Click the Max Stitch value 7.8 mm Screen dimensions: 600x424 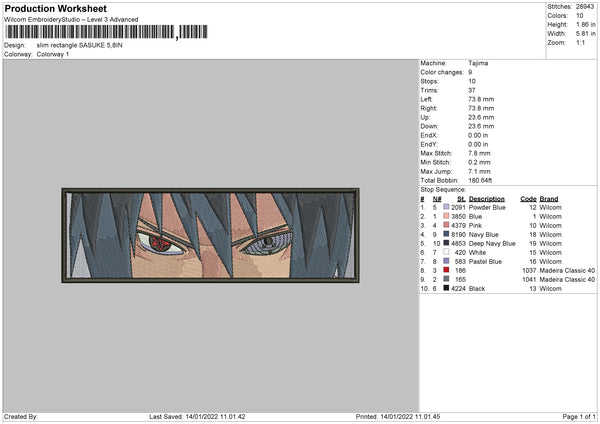click(x=479, y=153)
